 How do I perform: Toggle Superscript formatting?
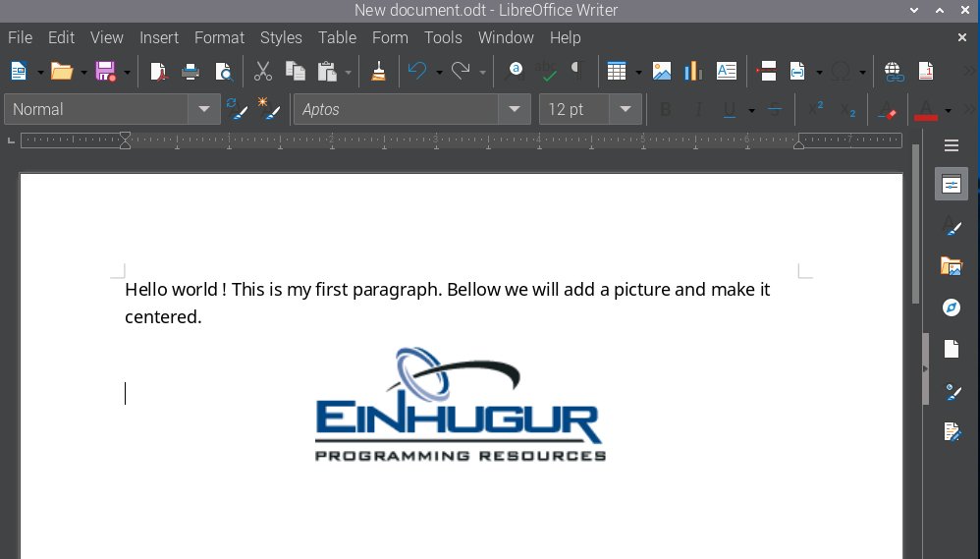[x=816, y=110]
